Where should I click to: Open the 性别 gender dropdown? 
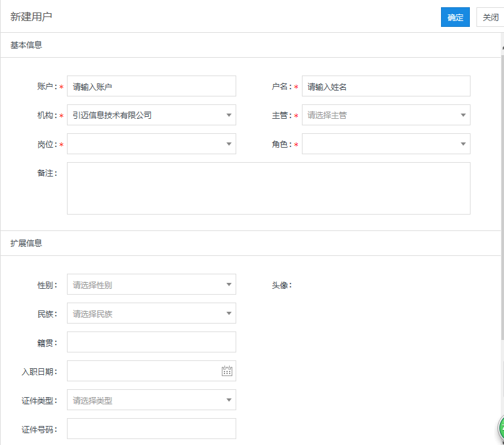[152, 284]
